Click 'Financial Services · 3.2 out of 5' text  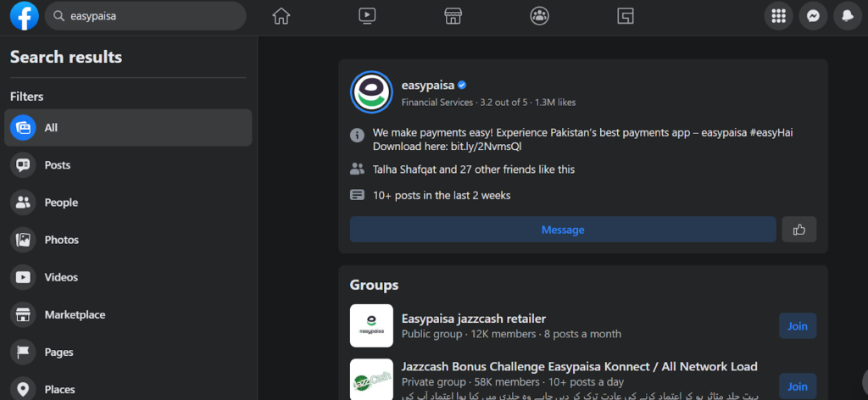465,103
